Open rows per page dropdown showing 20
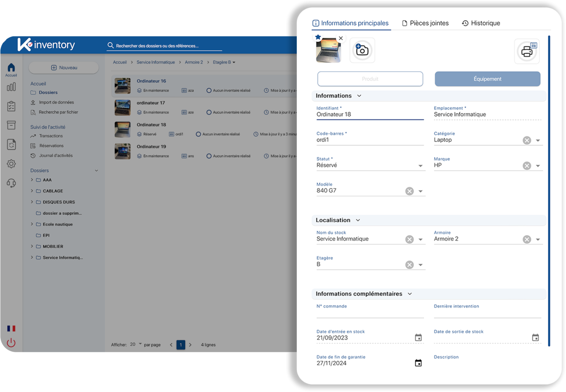 [x=136, y=344]
